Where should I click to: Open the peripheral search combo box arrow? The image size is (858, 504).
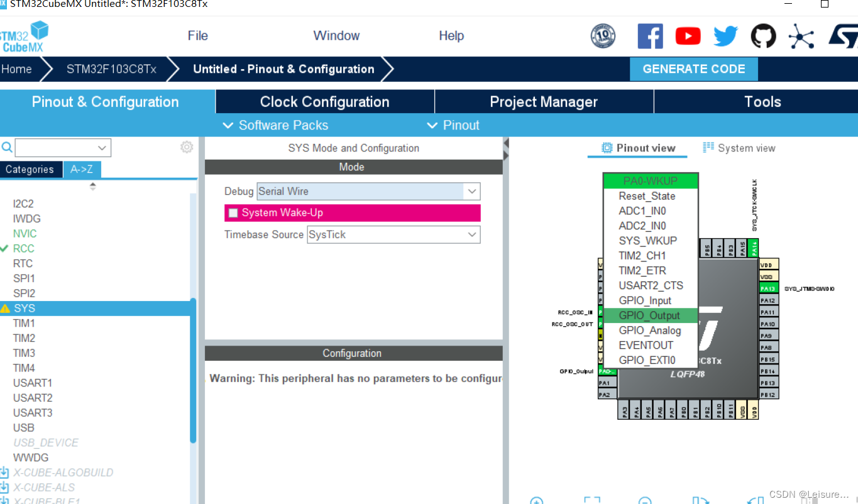(x=102, y=148)
